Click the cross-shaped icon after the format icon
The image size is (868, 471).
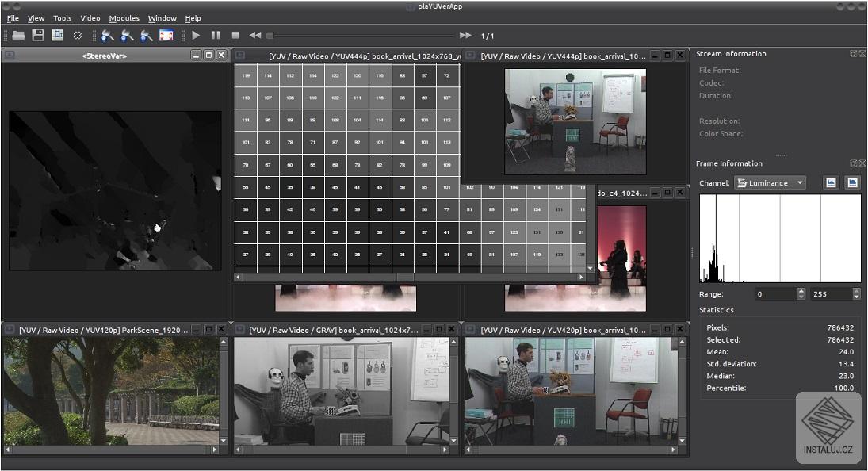pyautogui.click(x=77, y=36)
